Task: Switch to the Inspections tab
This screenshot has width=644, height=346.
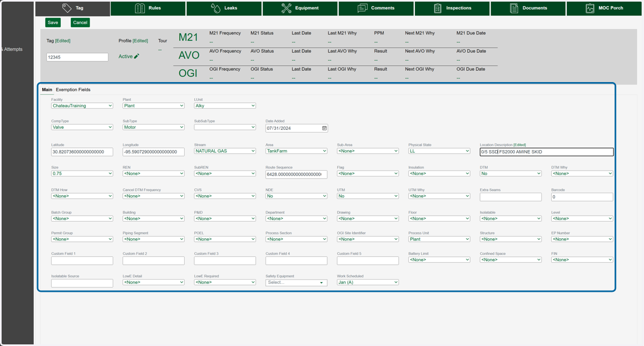Action: [x=452, y=8]
